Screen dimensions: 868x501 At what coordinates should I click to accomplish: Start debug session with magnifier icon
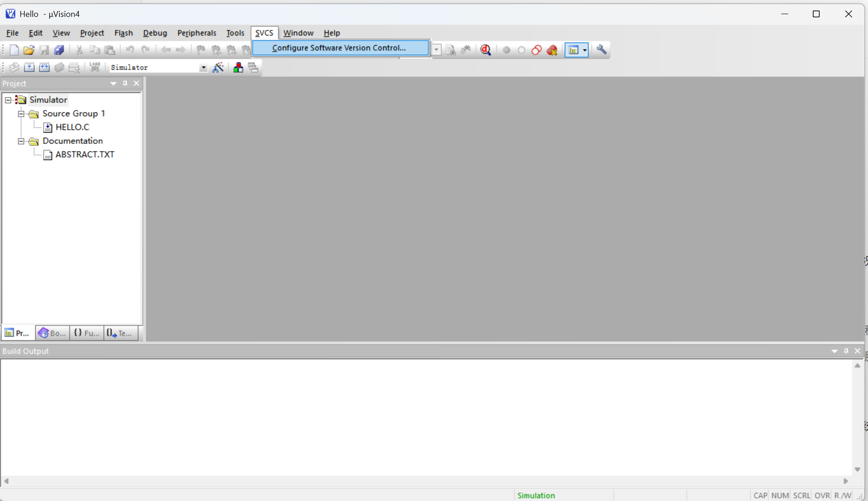[486, 50]
